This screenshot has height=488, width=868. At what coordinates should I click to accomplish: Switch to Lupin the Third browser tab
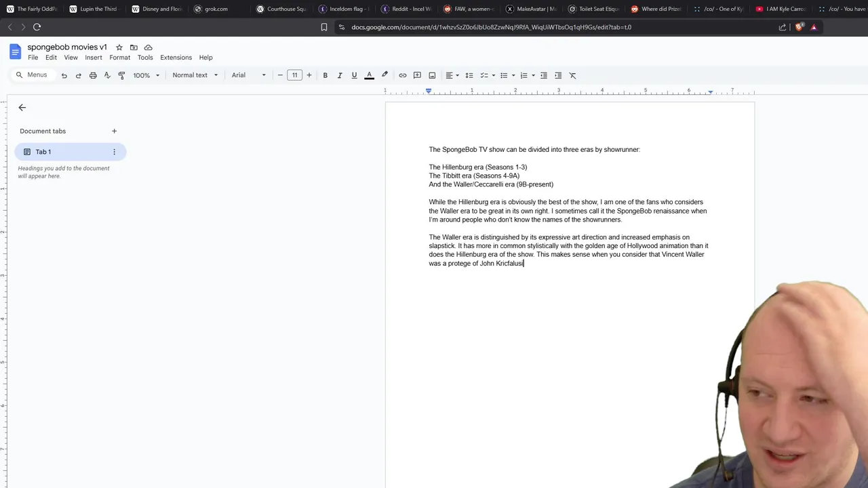coord(94,9)
